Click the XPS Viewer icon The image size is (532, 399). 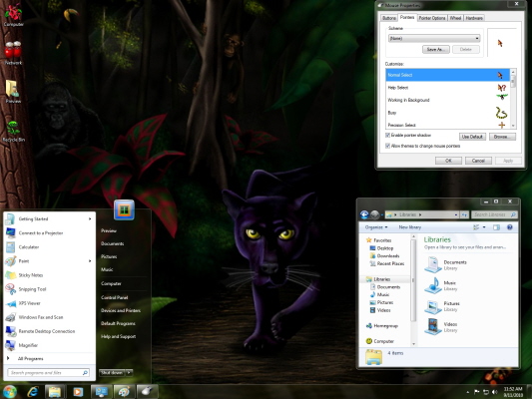pos(11,303)
